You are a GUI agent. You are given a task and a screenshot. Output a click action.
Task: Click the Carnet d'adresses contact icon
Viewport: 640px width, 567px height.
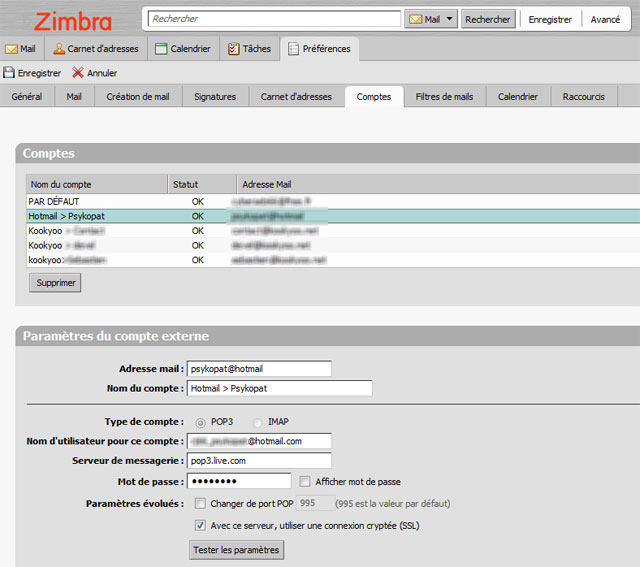click(59, 49)
